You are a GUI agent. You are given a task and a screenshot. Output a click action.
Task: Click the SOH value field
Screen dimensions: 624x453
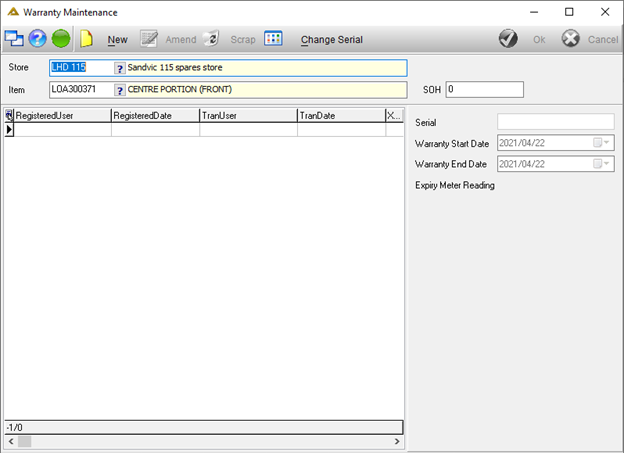484,90
